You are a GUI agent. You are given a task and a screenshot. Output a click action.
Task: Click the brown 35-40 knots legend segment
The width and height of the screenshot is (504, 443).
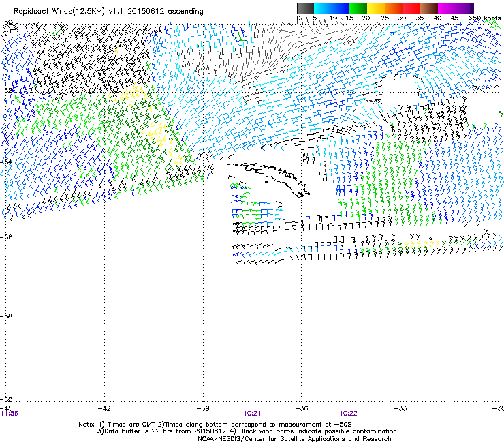(x=429, y=8)
